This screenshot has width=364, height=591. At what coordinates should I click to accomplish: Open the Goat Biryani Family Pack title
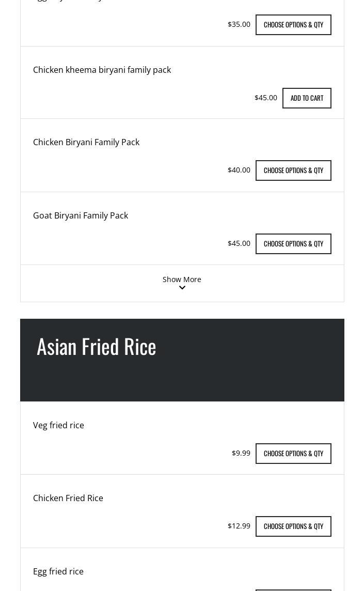click(81, 215)
